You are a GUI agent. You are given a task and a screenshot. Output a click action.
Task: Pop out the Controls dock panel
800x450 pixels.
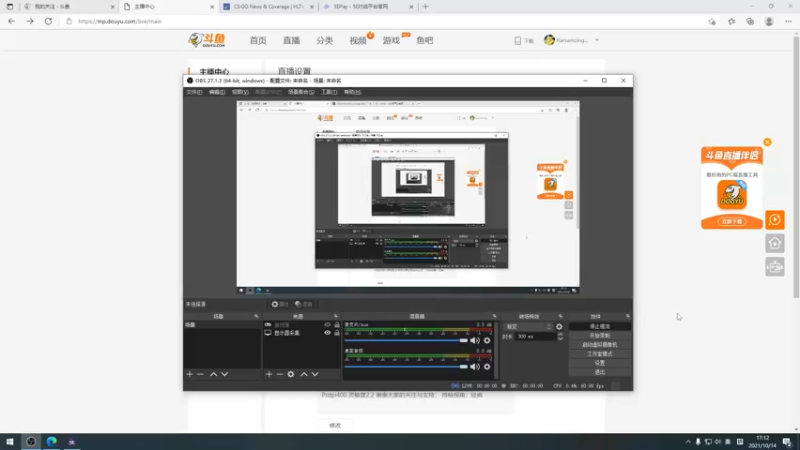pyautogui.click(x=628, y=316)
